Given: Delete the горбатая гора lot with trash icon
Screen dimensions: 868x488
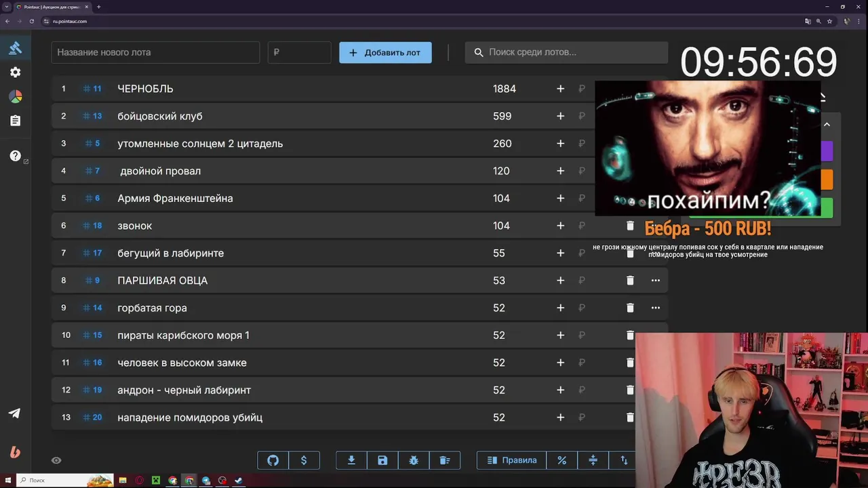Looking at the screenshot, I should 630,308.
